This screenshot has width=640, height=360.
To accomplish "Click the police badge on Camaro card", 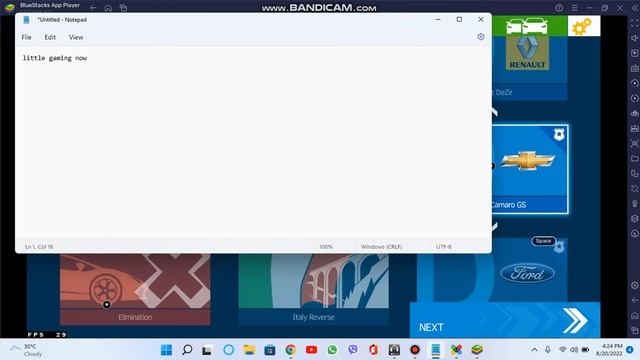I will (559, 134).
